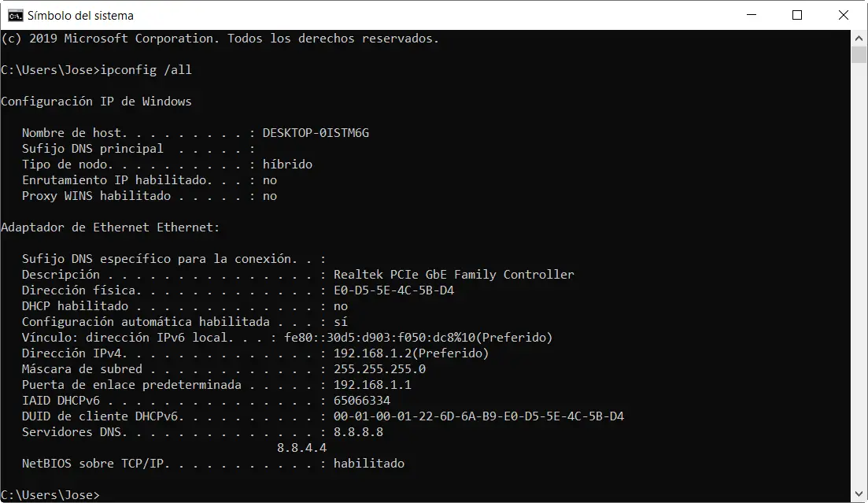Click the Realtek PCIe GbE Family Controller text
868x503 pixels.
453,275
